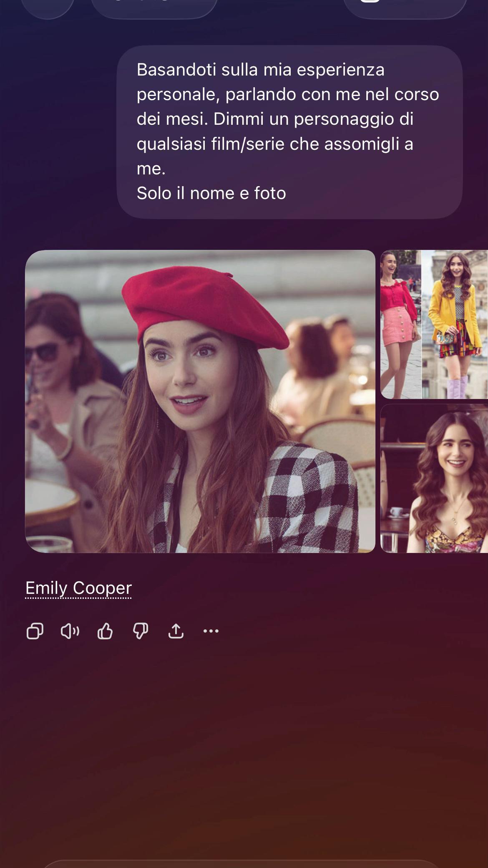Open the yellow jacket outfit photo
The width and height of the screenshot is (488, 868).
coord(434,324)
